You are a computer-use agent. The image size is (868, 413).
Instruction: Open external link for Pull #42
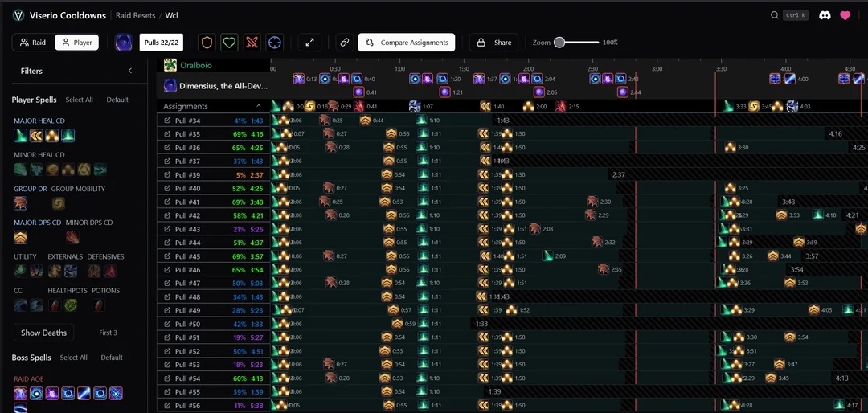(167, 215)
